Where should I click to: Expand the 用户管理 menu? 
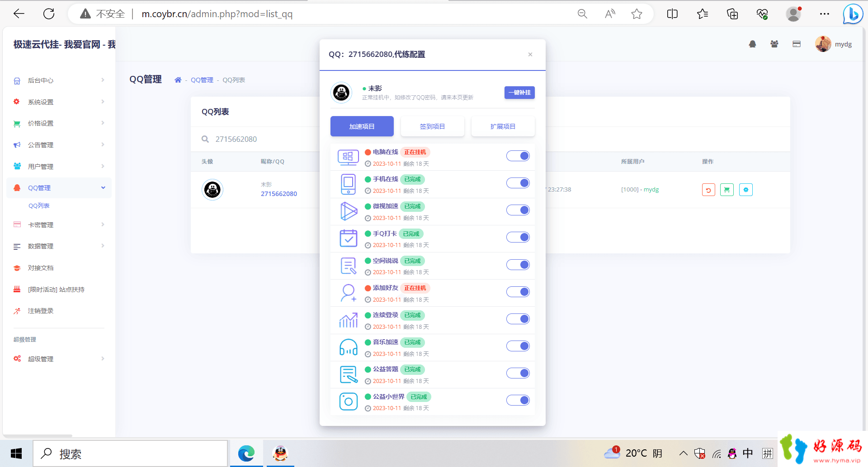pos(59,167)
